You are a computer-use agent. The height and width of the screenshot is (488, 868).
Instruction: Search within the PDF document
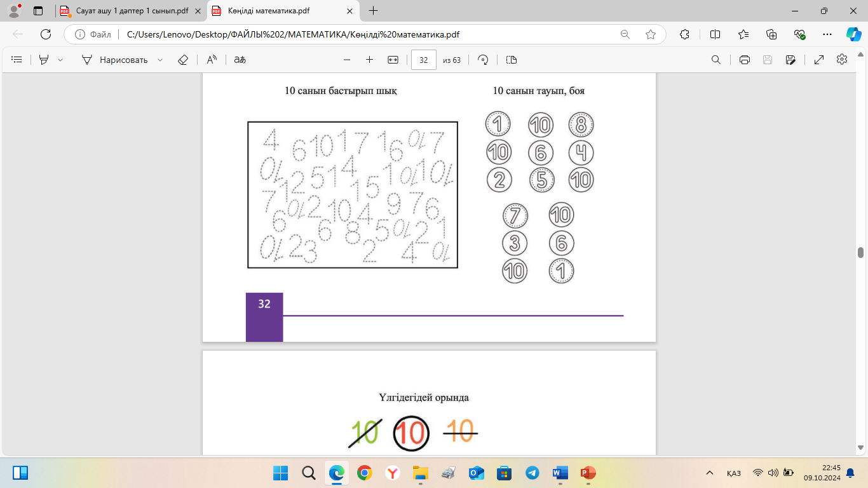[x=715, y=60]
